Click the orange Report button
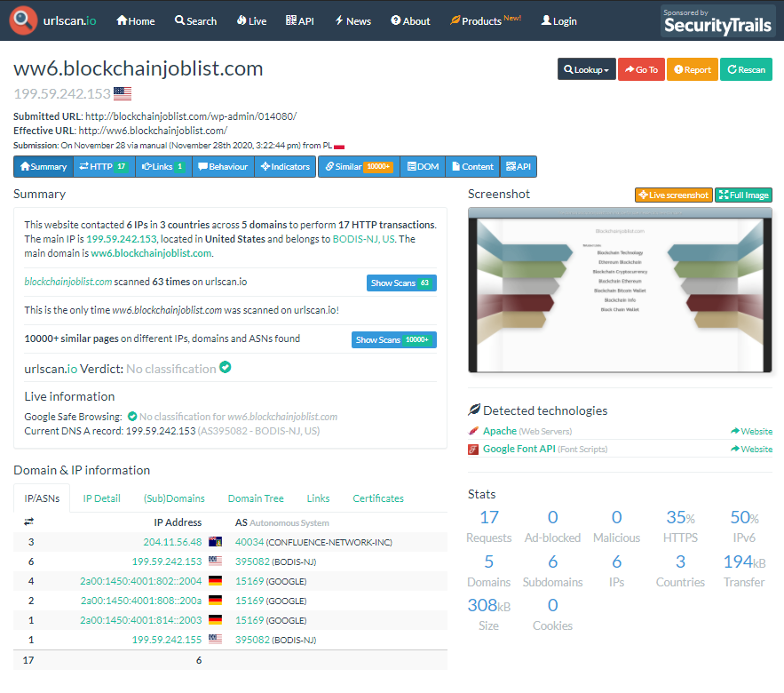Screen dimensions: 784x693 click(693, 69)
